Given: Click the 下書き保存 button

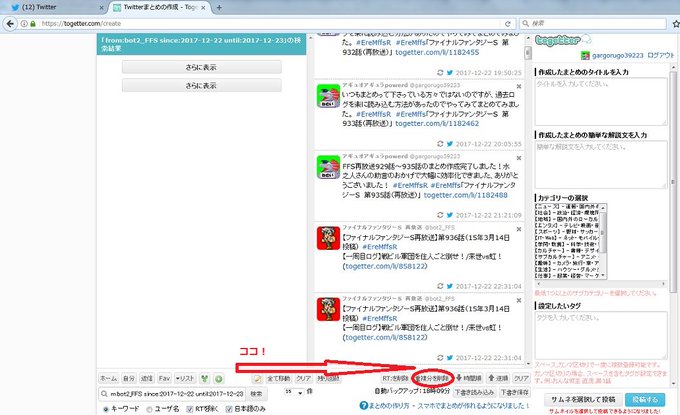Looking at the screenshot, I should click(x=514, y=392).
